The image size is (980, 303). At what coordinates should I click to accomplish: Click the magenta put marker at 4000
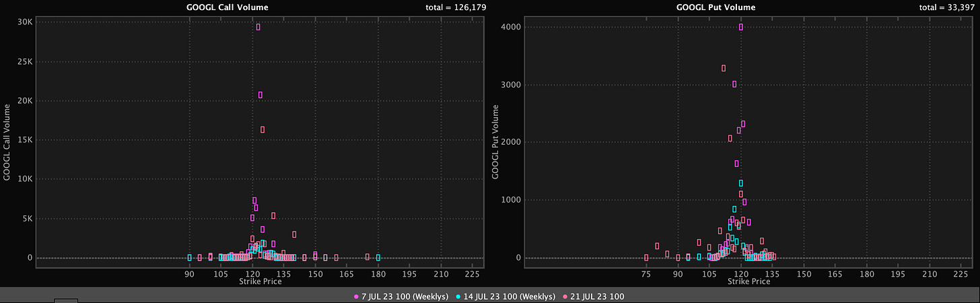[741, 27]
